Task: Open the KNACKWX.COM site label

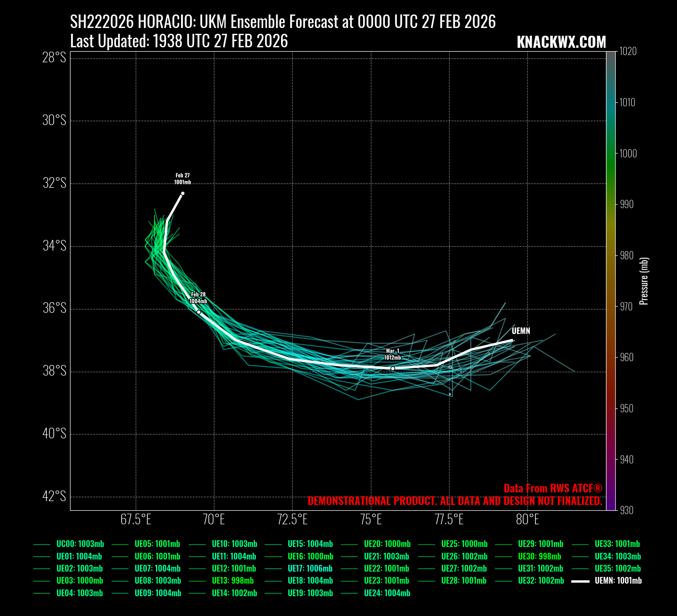Action: [x=561, y=42]
